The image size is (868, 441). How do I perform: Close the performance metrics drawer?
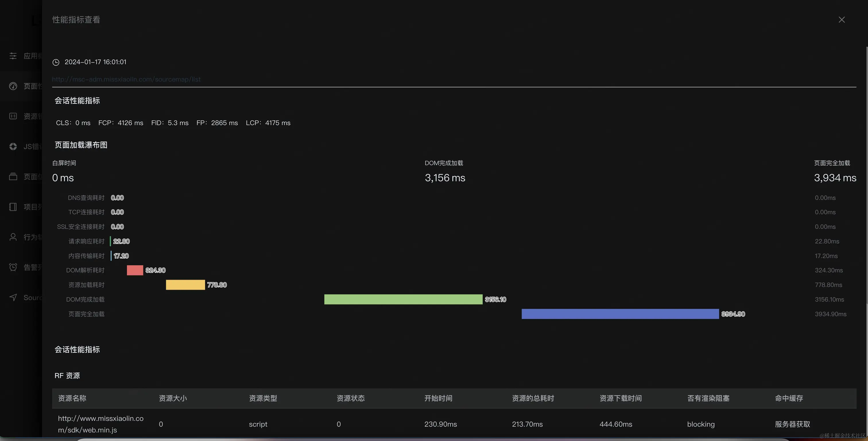[x=841, y=20]
